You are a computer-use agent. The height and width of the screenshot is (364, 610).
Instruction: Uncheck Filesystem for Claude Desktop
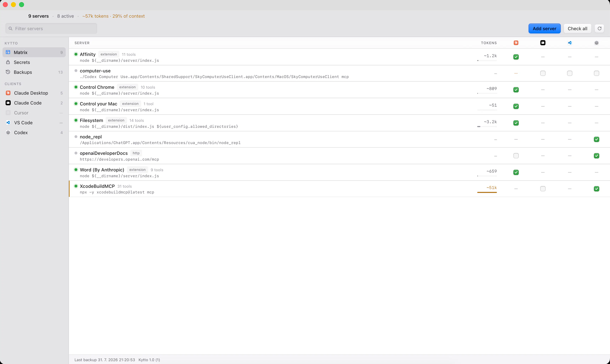point(516,123)
